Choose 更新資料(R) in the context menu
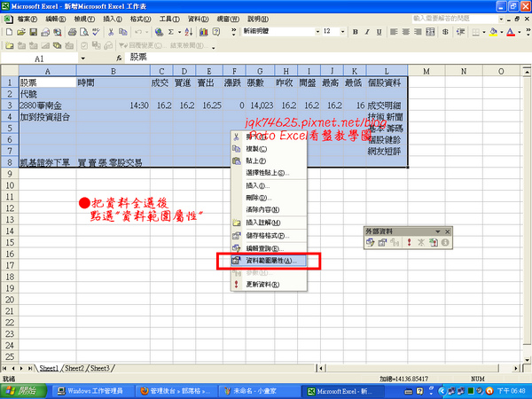This screenshot has height=399, width=532. [269, 285]
